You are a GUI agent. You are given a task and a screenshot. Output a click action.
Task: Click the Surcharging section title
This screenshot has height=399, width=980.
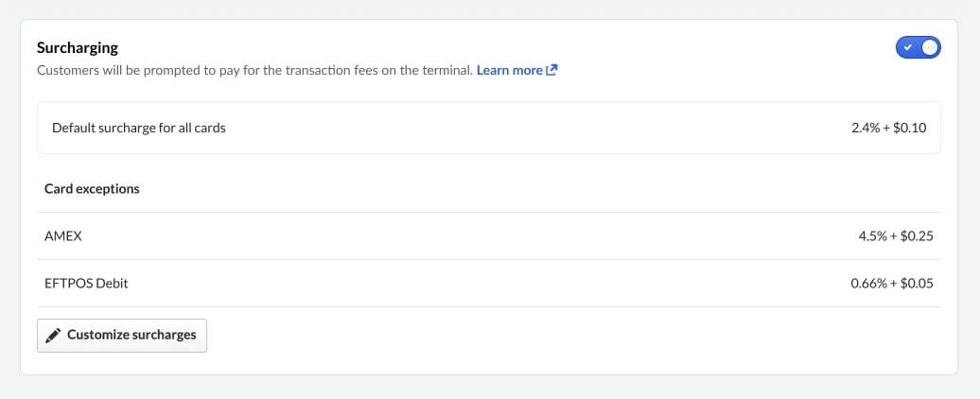click(x=78, y=47)
